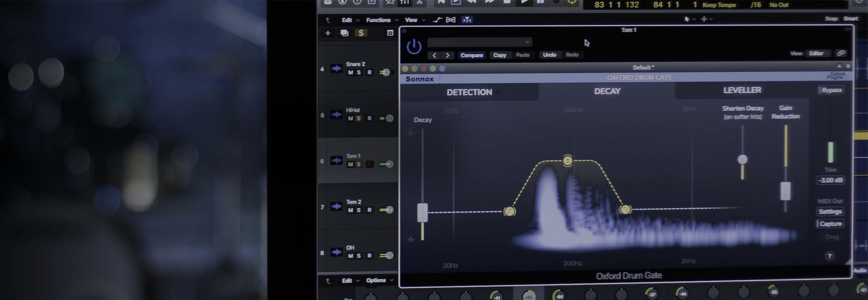The height and width of the screenshot is (300, 868).
Task: Open the track header options box icon
Action: tap(390, 33)
